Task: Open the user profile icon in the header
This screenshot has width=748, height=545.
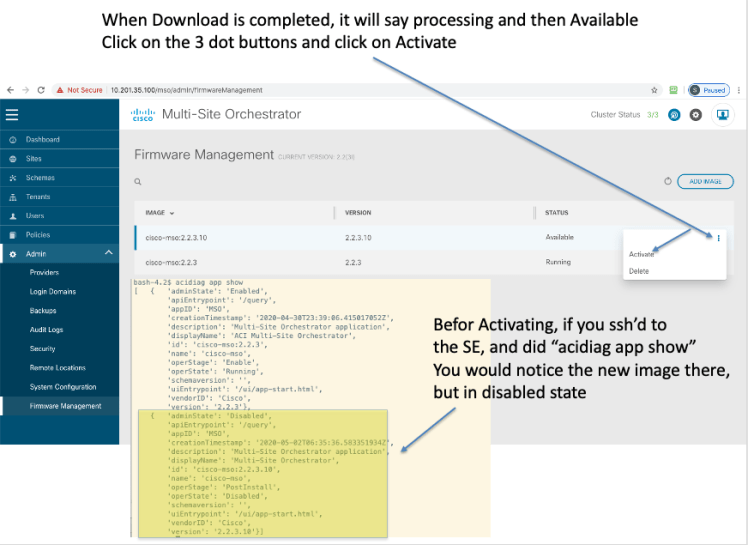Action: click(x=723, y=115)
